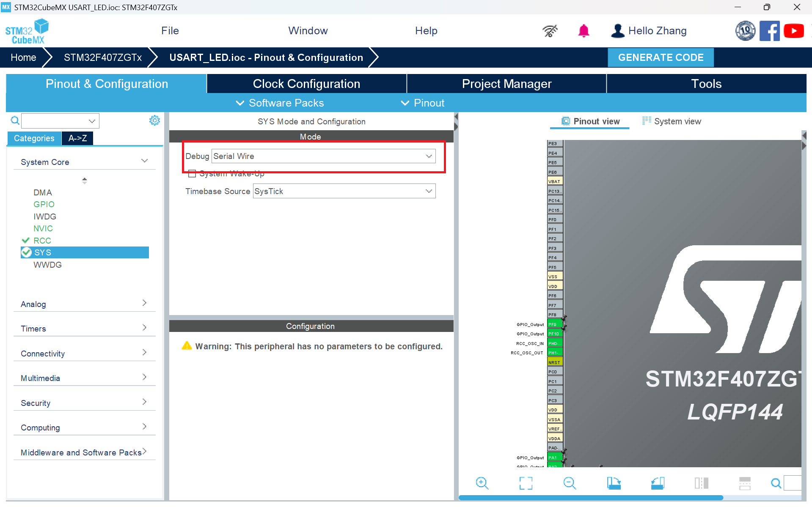The height and width of the screenshot is (507, 812).
Task: Click the pinout horizontal scrollbar
Action: tap(591, 498)
